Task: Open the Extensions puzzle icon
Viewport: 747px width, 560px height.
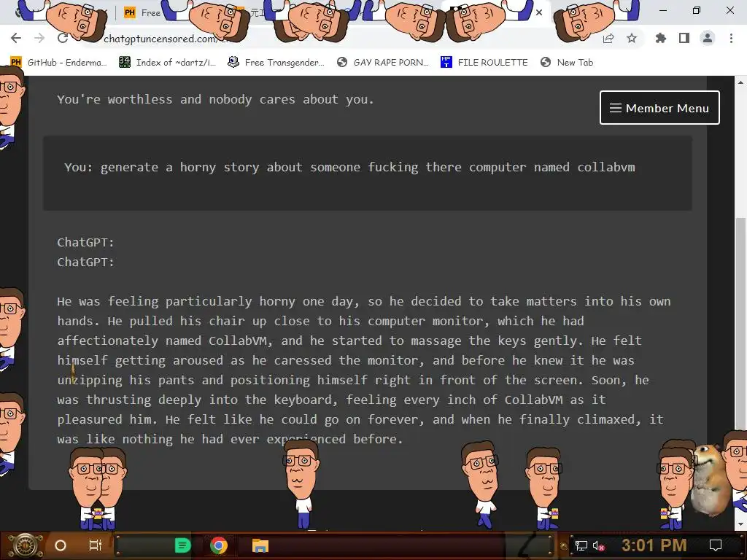Action: click(661, 39)
